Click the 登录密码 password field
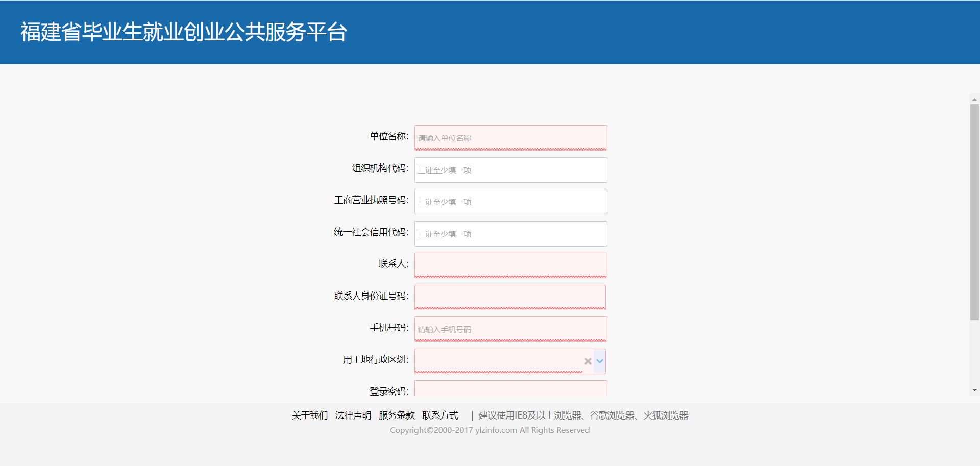Viewport: 980px width, 466px height. (510, 389)
